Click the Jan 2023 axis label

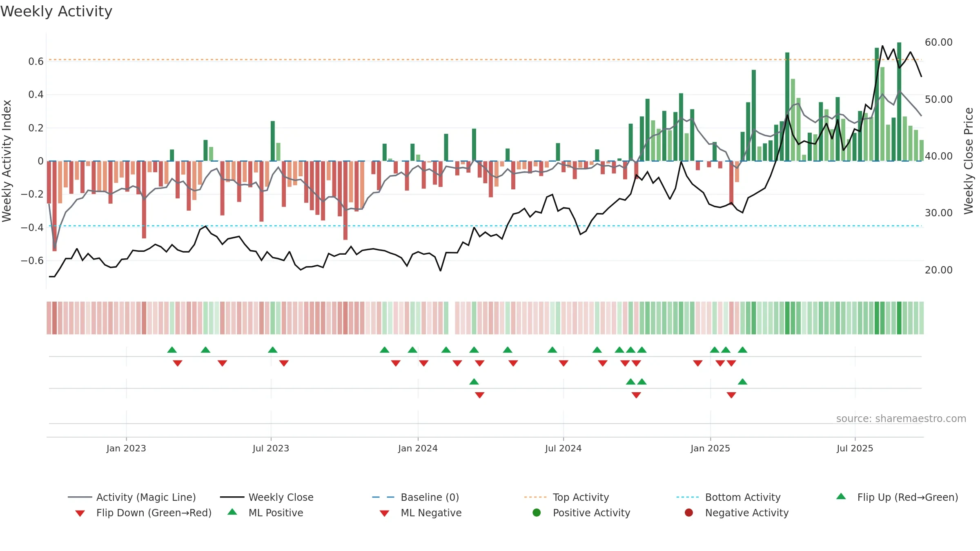tap(126, 448)
